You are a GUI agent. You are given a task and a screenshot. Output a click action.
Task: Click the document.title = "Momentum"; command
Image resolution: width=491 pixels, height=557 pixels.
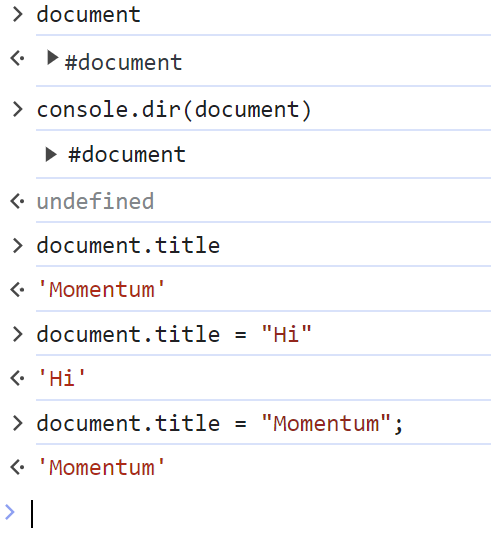coord(220,423)
